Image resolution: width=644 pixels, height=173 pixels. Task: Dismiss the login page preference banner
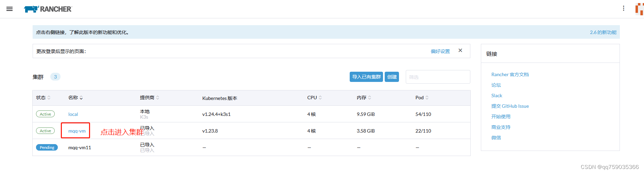point(460,51)
